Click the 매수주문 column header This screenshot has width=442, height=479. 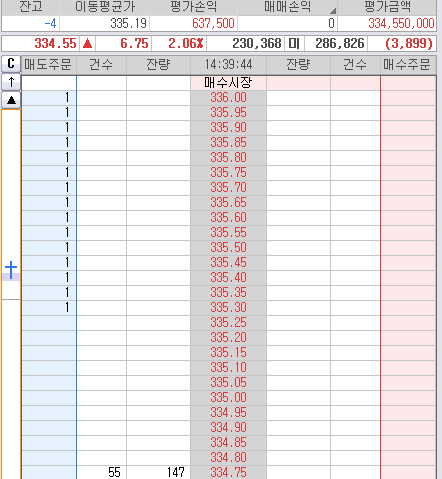[408, 64]
